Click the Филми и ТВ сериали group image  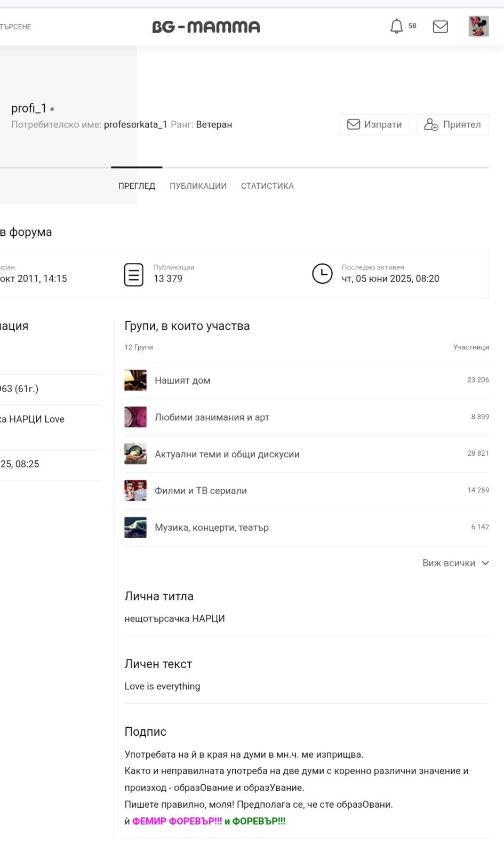pyautogui.click(x=135, y=491)
